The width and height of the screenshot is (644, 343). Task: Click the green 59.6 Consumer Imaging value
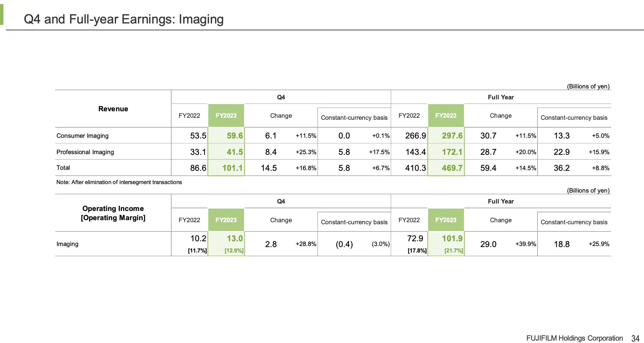tap(235, 136)
